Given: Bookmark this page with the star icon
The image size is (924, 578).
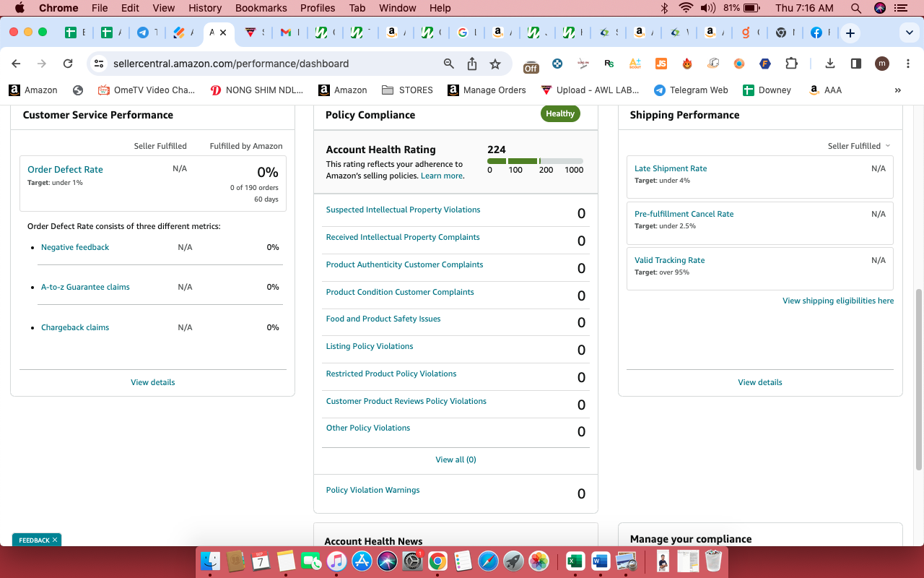Looking at the screenshot, I should point(495,64).
